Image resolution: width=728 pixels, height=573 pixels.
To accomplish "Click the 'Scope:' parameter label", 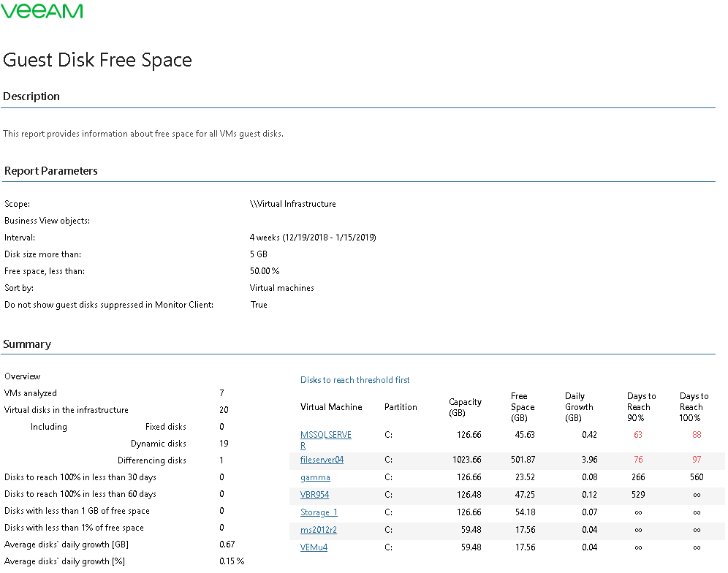I will pos(18,204).
